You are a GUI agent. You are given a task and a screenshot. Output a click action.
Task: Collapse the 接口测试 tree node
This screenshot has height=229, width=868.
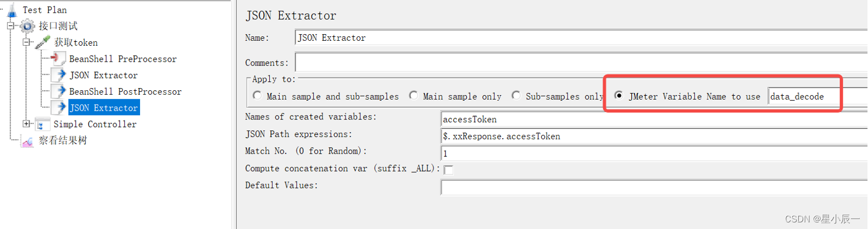point(10,26)
